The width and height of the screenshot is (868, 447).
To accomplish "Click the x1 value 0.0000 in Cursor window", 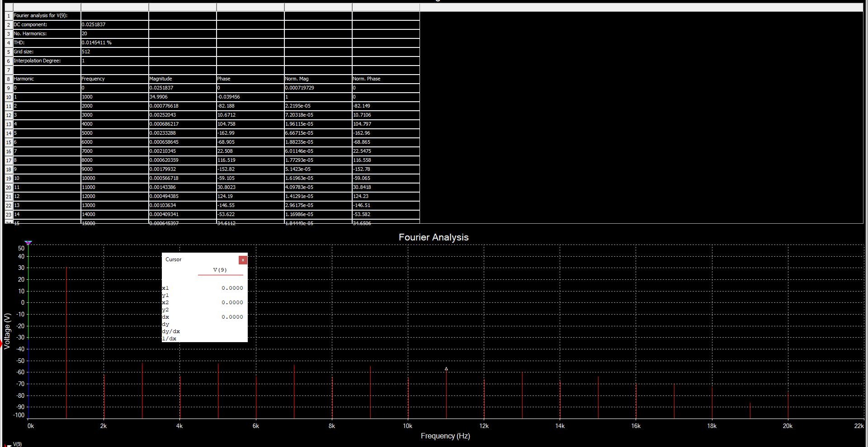I will coord(232,288).
